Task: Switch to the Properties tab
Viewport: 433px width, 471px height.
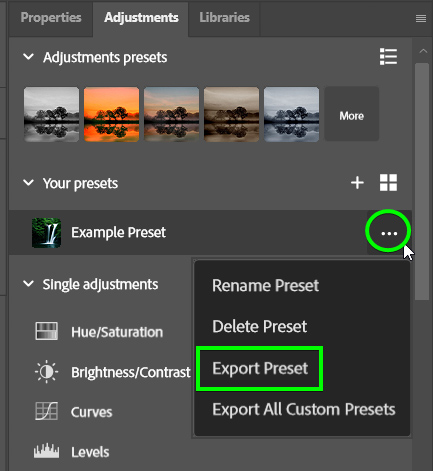Action: 51,18
